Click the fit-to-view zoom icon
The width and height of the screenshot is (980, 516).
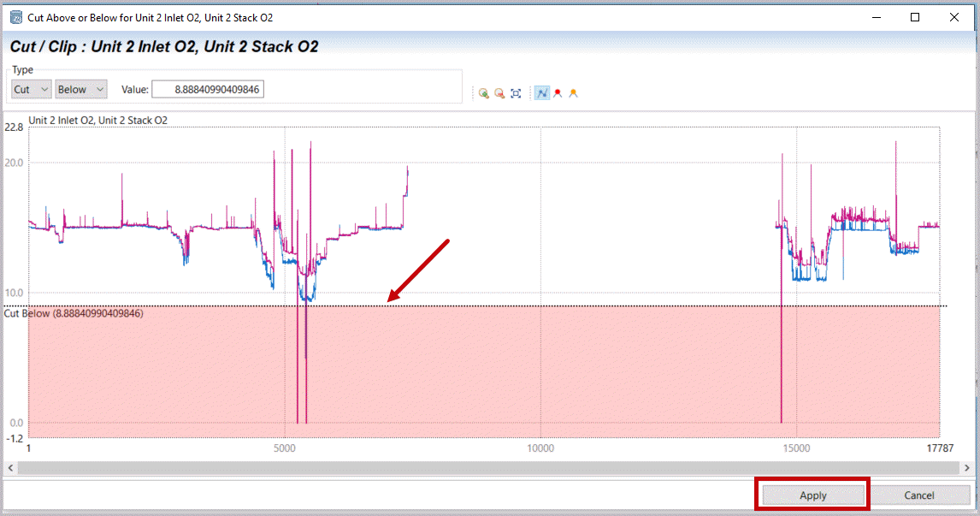point(516,93)
